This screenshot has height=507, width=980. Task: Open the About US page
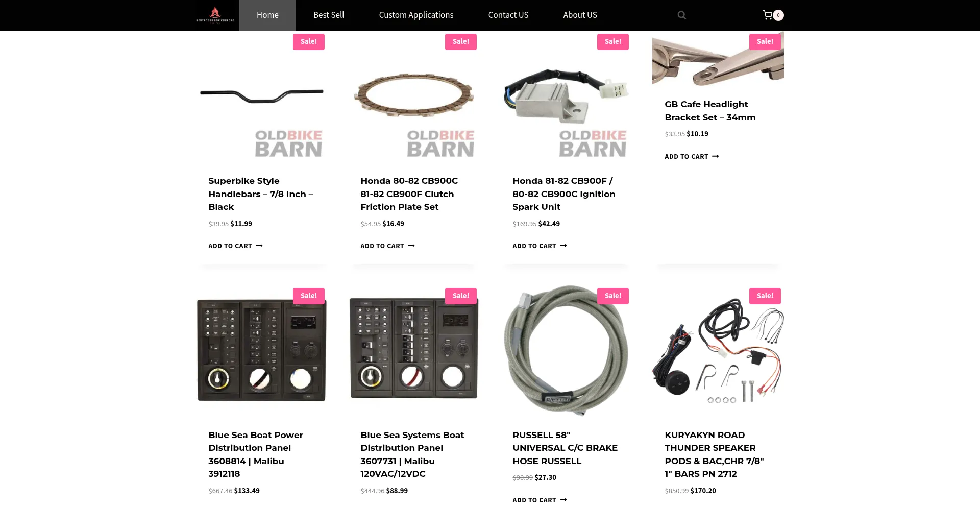[x=580, y=15]
